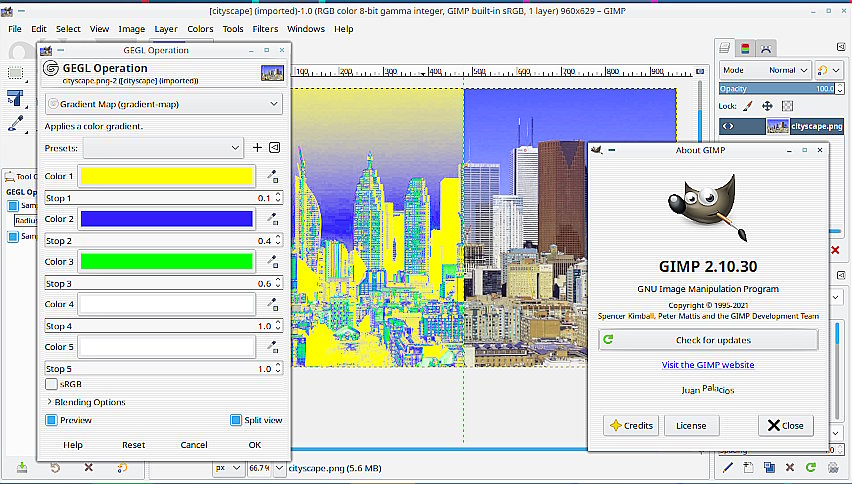This screenshot has height=484, width=852.
Task: Hide the cityscape.png layer visibility eye
Action: [x=728, y=126]
